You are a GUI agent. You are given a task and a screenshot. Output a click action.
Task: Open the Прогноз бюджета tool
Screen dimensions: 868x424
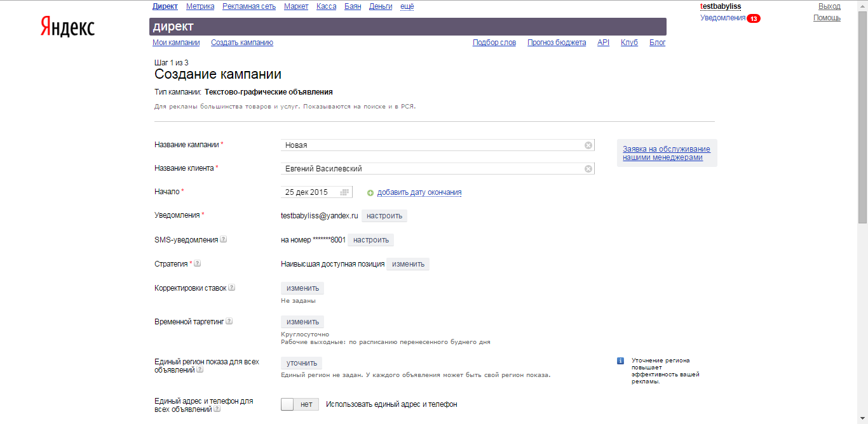(x=557, y=43)
